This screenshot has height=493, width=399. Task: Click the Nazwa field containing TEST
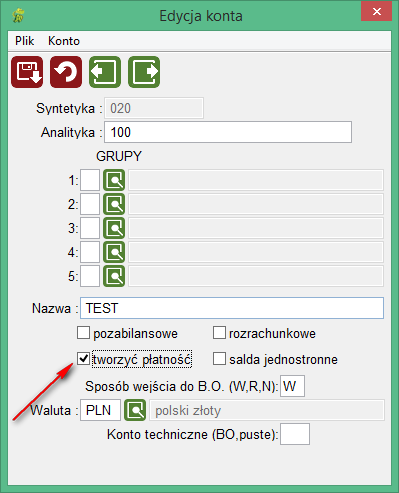(232, 308)
